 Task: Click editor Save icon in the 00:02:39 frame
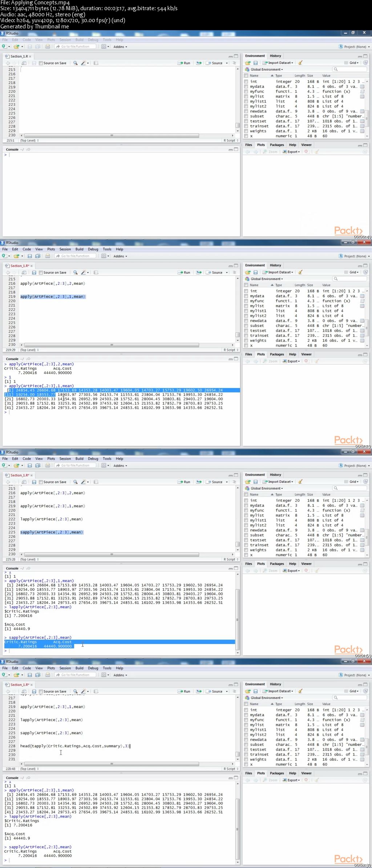click(x=34, y=691)
